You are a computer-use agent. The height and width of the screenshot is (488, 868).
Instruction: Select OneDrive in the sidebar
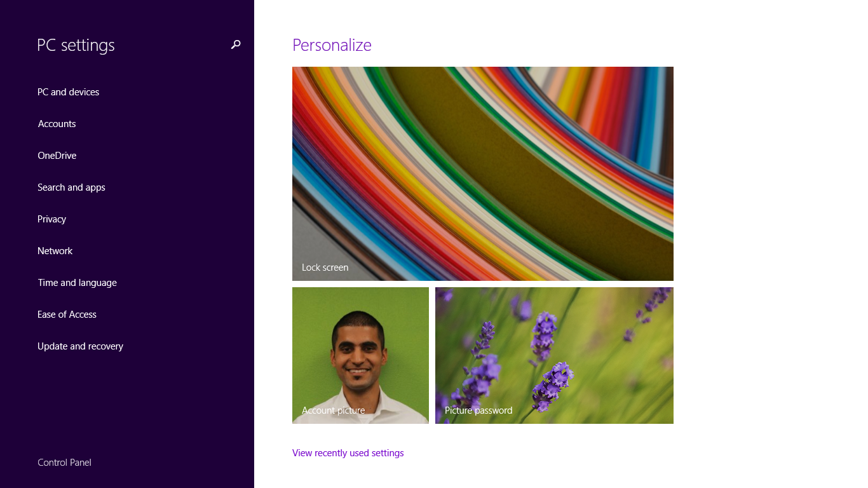pyautogui.click(x=57, y=156)
